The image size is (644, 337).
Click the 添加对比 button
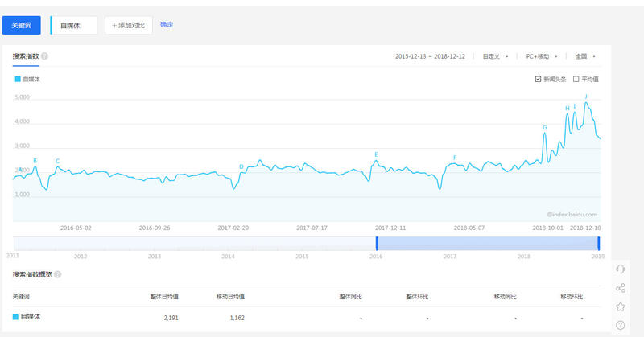point(128,25)
